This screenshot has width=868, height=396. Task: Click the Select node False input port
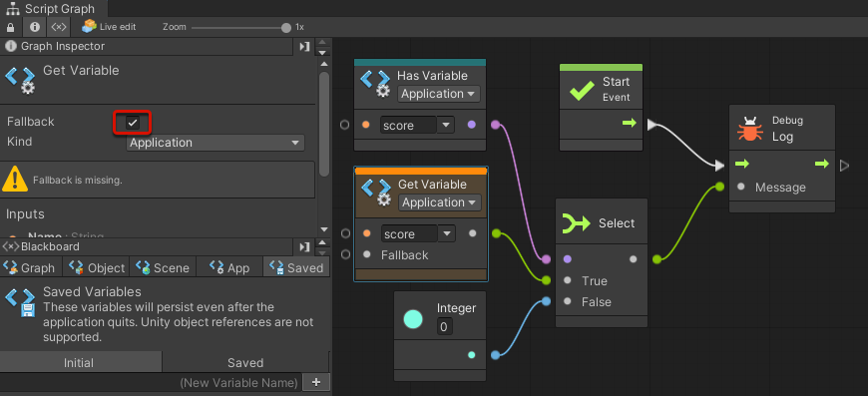tap(547, 301)
